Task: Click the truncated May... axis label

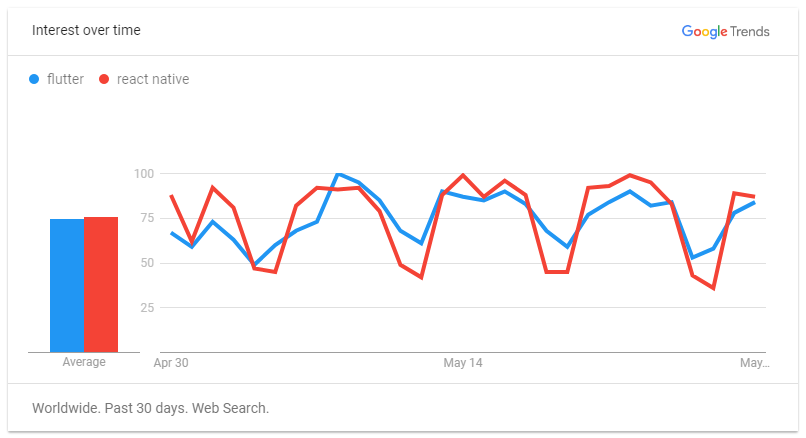Action: click(x=755, y=363)
